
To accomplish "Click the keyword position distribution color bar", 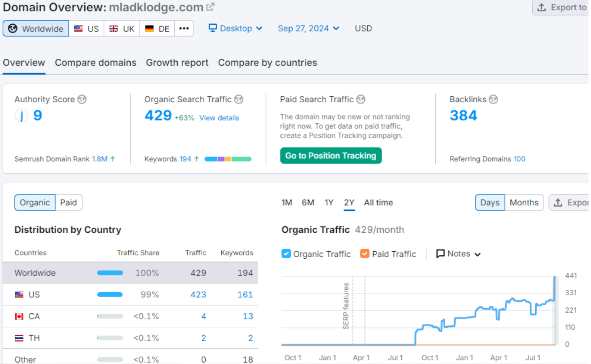I will tap(228, 159).
